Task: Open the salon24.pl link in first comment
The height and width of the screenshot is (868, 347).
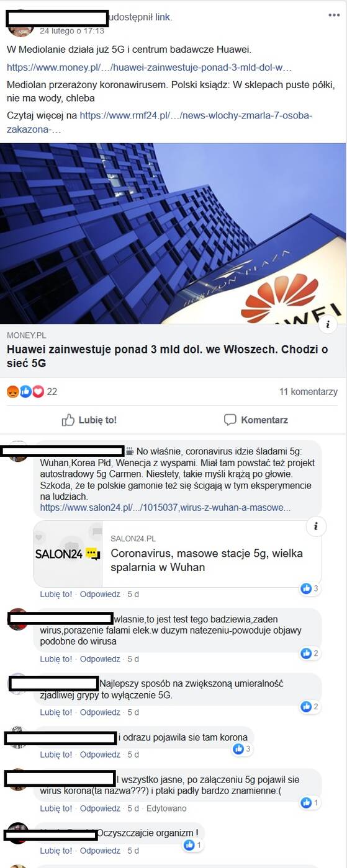Action: [165, 507]
